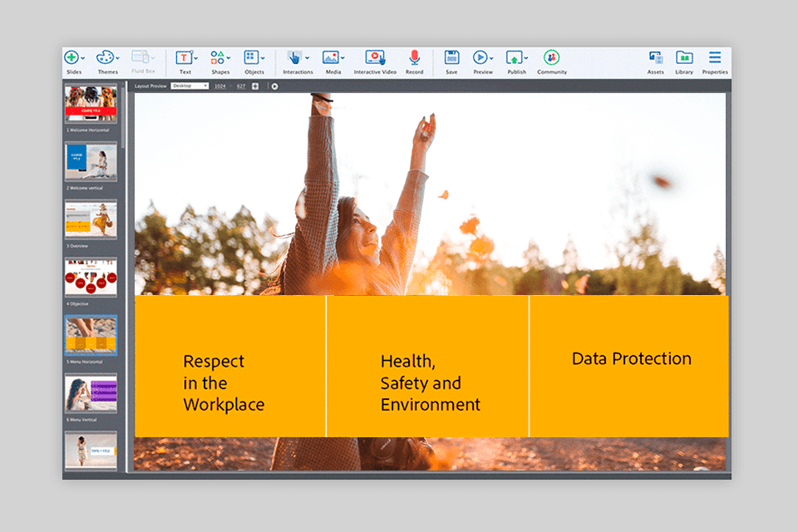
Task: Expand the Themes dropdown arrow
Action: (x=117, y=58)
